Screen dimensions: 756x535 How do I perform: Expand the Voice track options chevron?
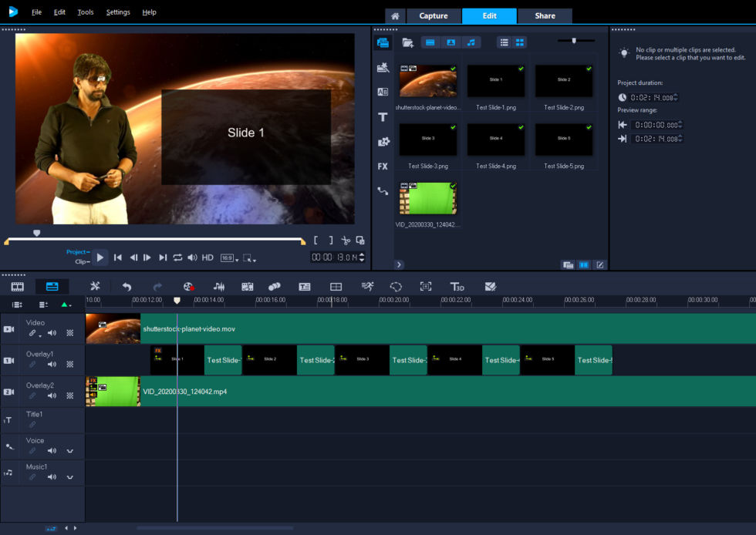click(69, 449)
